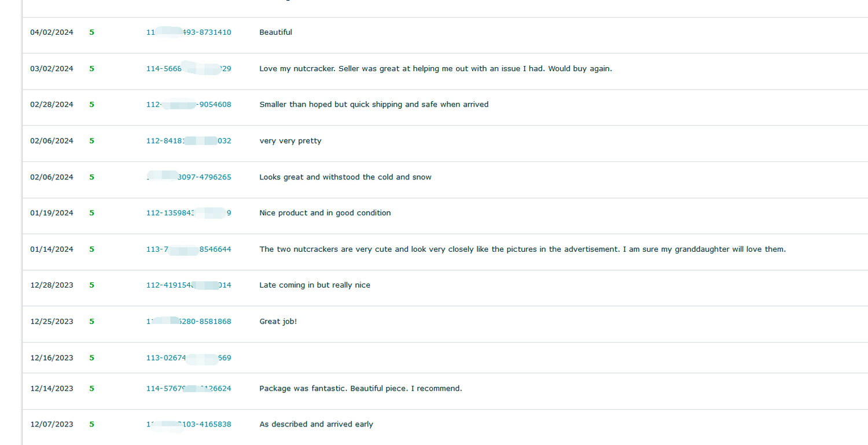Screen dimensions: 868x445
Task: Select the "very very pretty" comment text
Action: coord(290,141)
